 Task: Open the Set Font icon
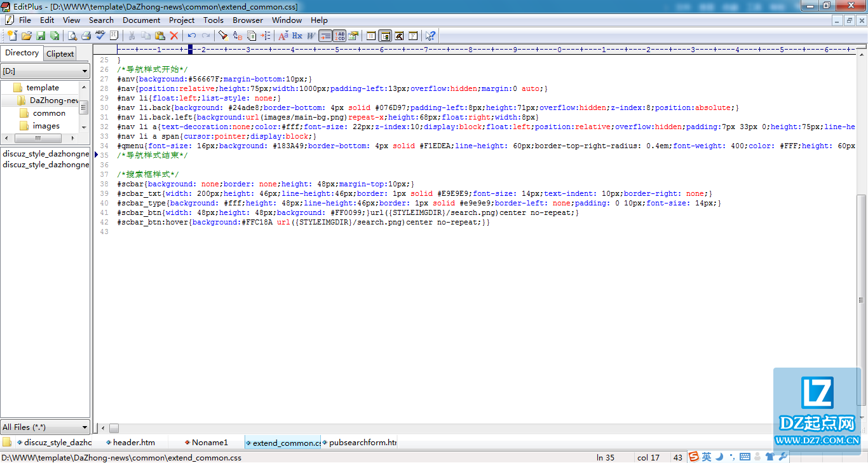(x=283, y=36)
